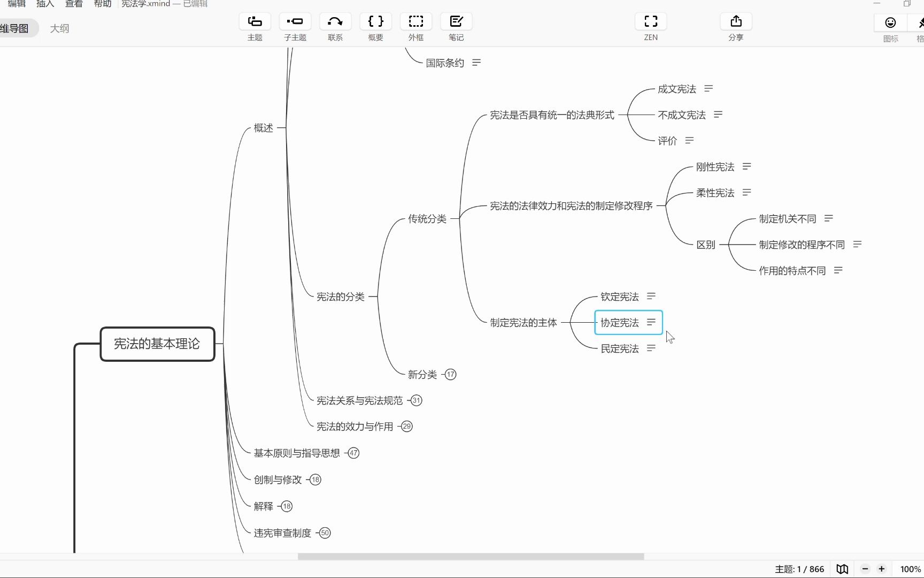The height and width of the screenshot is (578, 924).
Task: Select the 传统分类 topic
Action: pyautogui.click(x=427, y=219)
